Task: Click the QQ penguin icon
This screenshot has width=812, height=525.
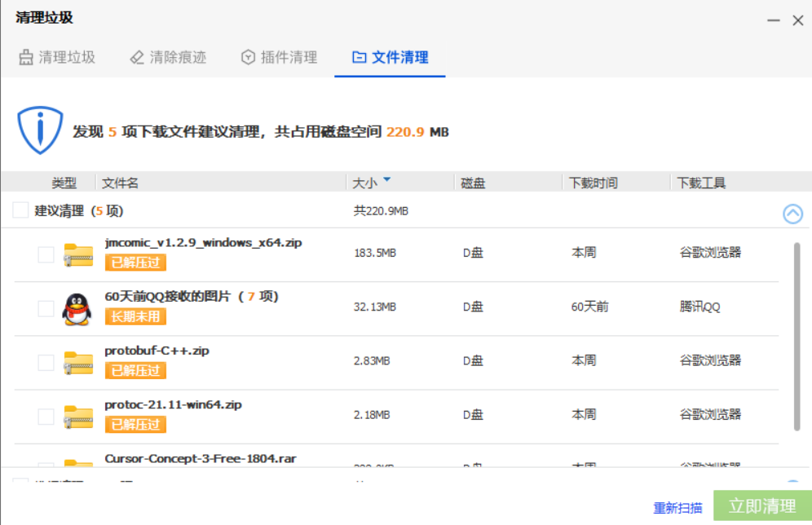Action: [x=77, y=309]
